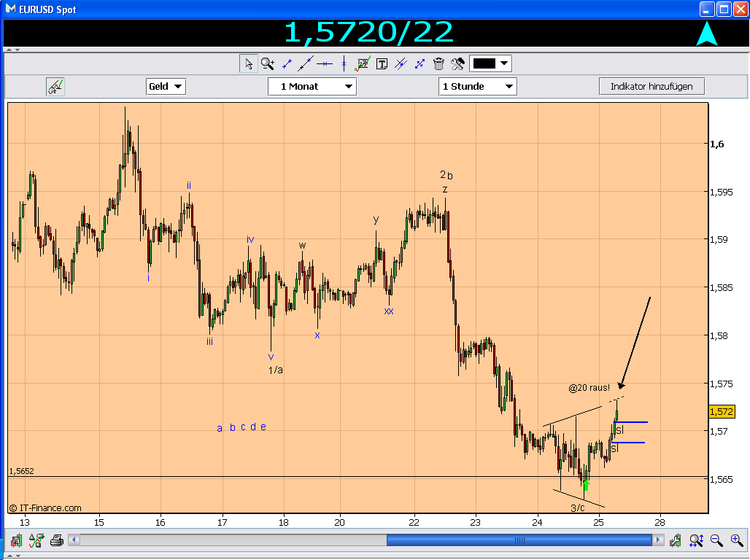Select the horizontal line tool

[x=325, y=63]
